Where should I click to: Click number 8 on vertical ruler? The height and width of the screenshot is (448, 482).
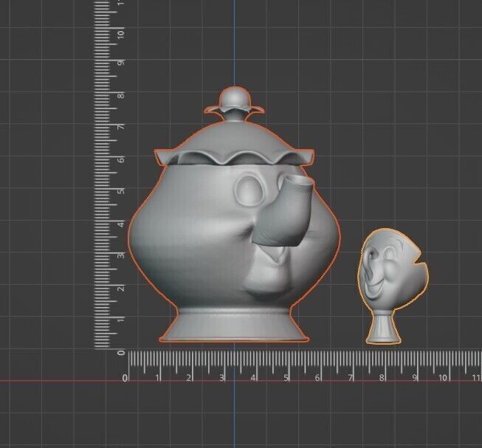(121, 95)
